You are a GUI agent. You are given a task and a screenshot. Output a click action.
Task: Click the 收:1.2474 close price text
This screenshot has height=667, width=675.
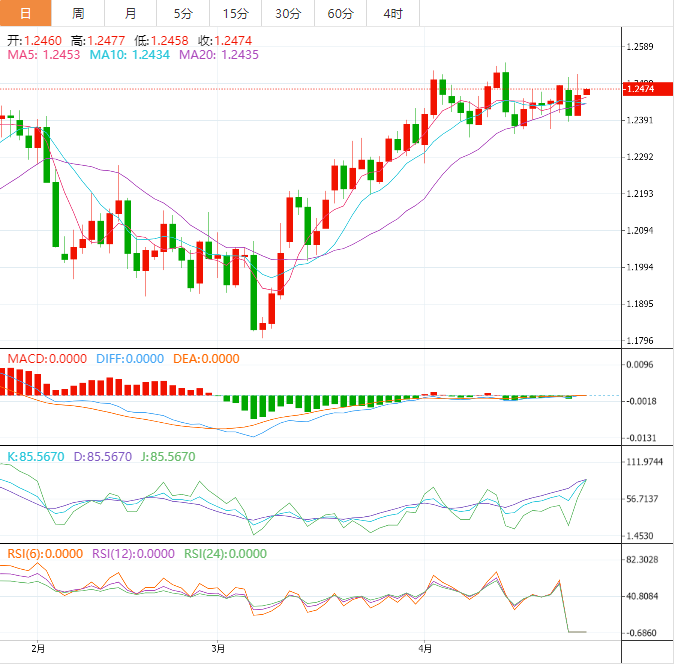pos(225,41)
